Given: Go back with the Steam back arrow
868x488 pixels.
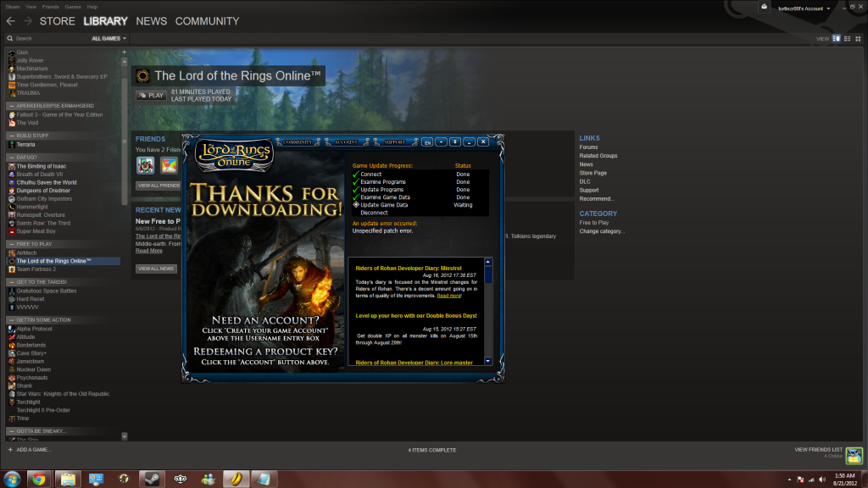Looking at the screenshot, I should point(10,21).
